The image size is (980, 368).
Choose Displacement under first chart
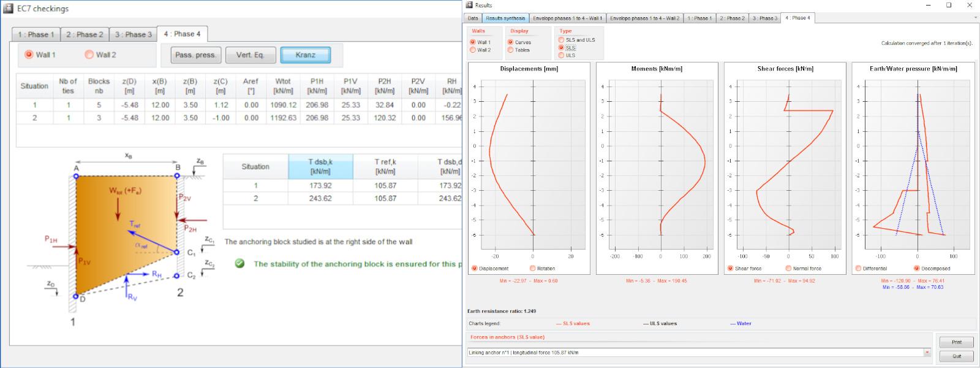[x=475, y=268]
